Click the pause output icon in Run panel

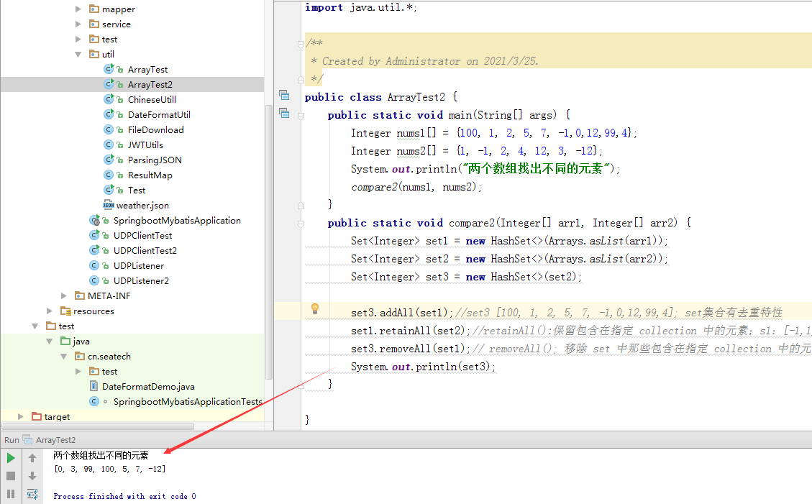10,493
